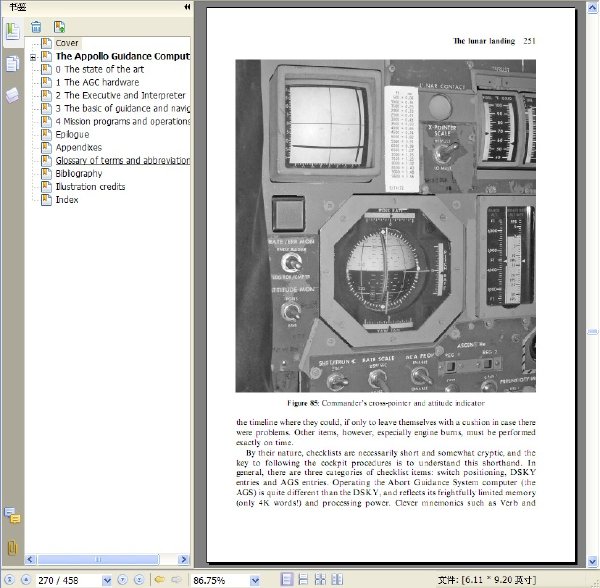
Task: Open The Appollo Guidance Computer bookmark
Action: coord(122,56)
